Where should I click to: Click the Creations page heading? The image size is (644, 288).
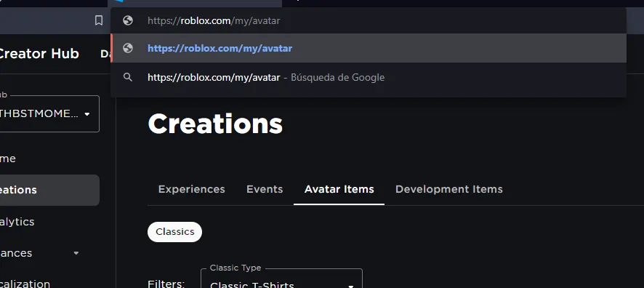pyautogui.click(x=215, y=124)
